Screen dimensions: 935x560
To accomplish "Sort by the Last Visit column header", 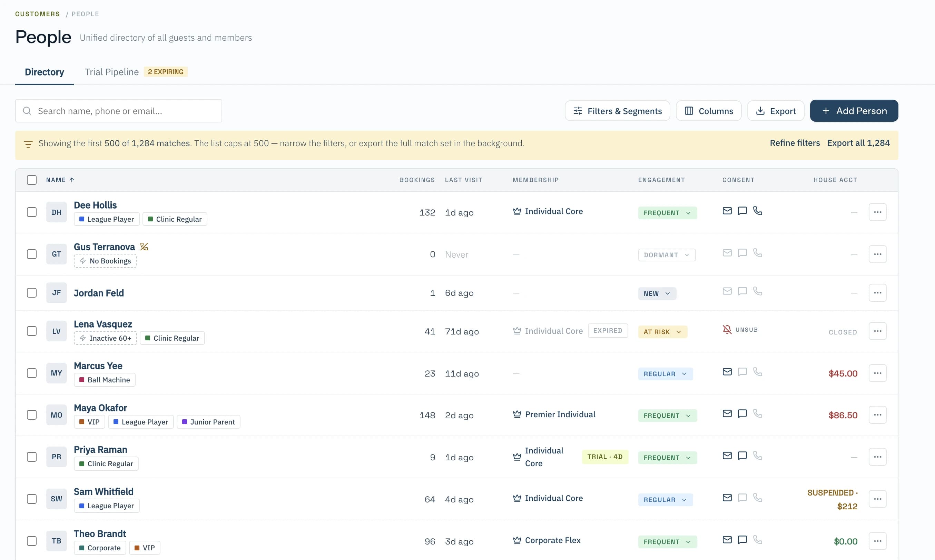I will point(464,180).
